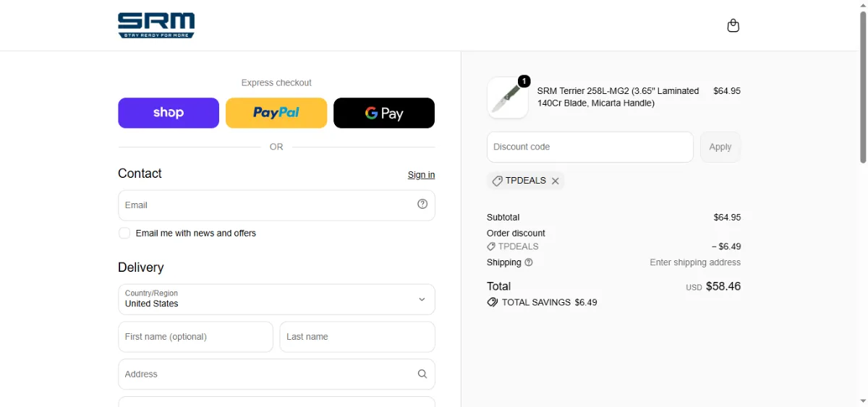Viewport: 868px width, 407px height.
Task: Click the SRM Terrier knife product thumbnail
Action: tap(508, 98)
